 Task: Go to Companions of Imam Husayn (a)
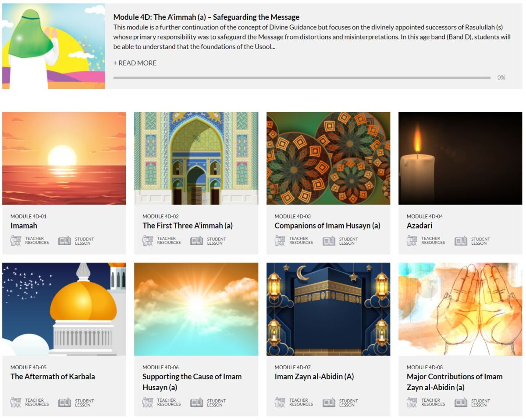click(327, 226)
